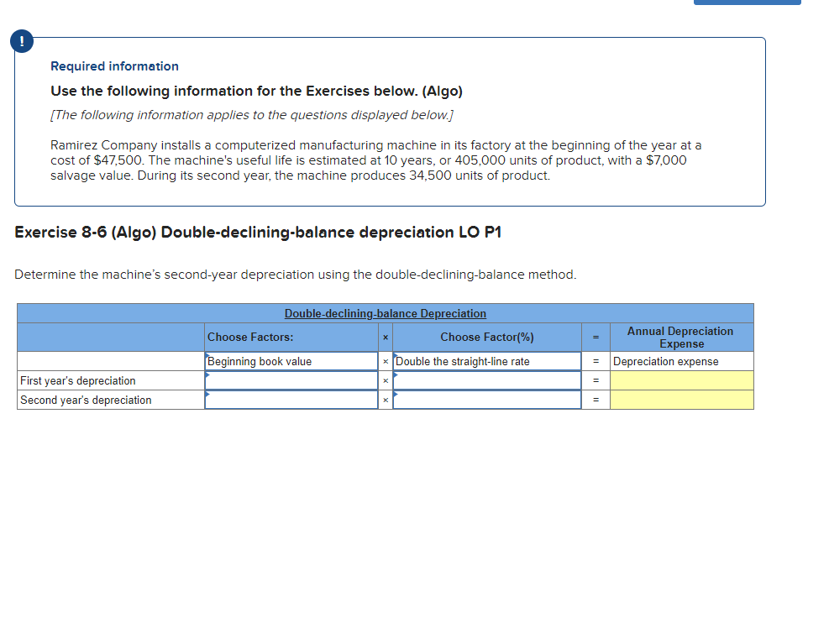This screenshot has width=829, height=644.
Task: Expand first year's Choose Factor(%) dropdown
Action: coord(486,380)
